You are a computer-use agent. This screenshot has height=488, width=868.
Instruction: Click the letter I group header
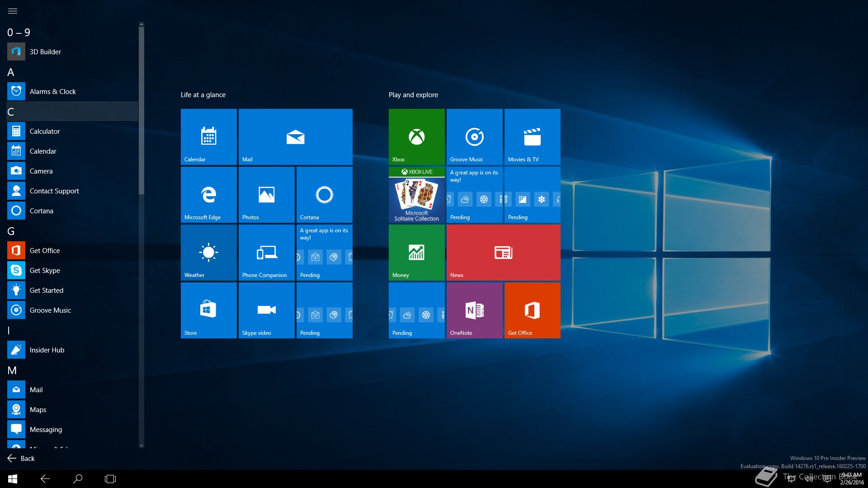pos(72,330)
